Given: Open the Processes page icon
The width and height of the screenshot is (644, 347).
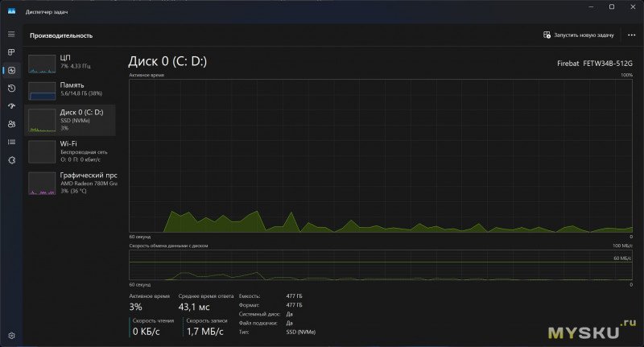Looking at the screenshot, I should coord(11,52).
